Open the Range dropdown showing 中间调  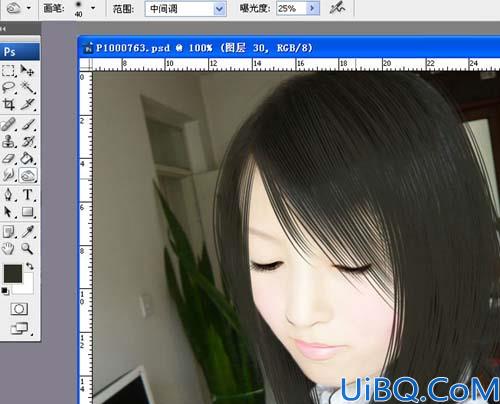(186, 9)
